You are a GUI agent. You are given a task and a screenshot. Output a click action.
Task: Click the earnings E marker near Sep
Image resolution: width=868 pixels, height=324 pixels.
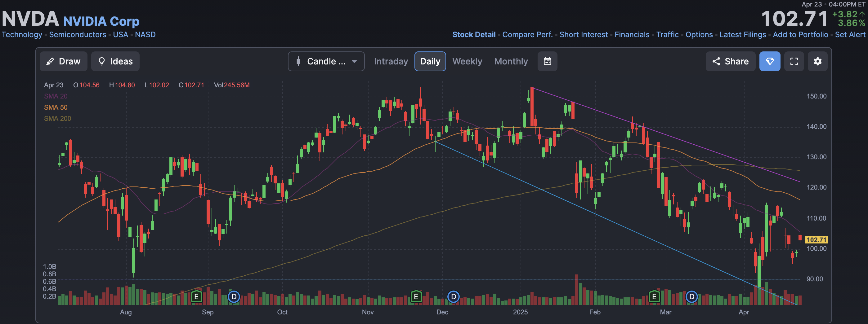[196, 297]
